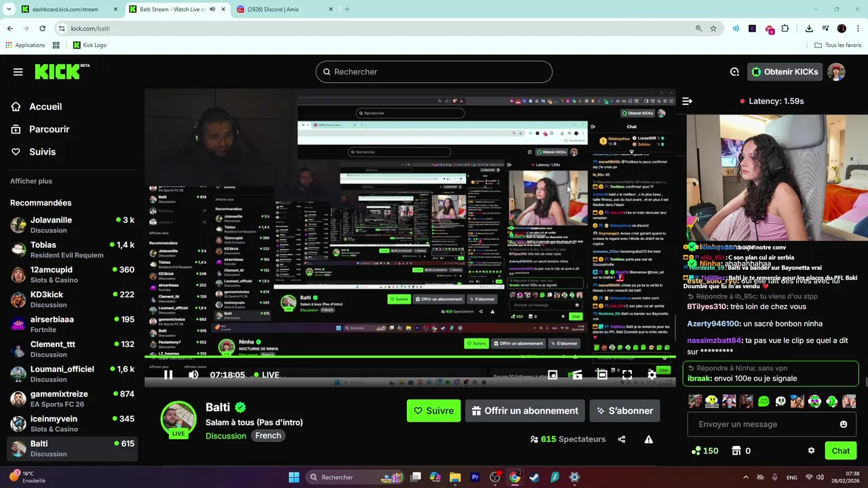The height and width of the screenshot is (488, 868).
Task: Open the browser zoom magnifier icon
Action: click(x=698, y=28)
